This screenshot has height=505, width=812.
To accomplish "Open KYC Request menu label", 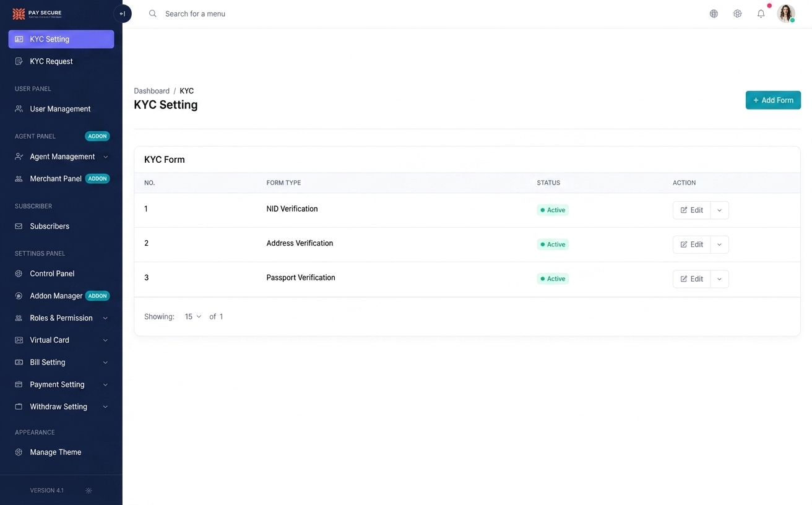I will 51,61.
